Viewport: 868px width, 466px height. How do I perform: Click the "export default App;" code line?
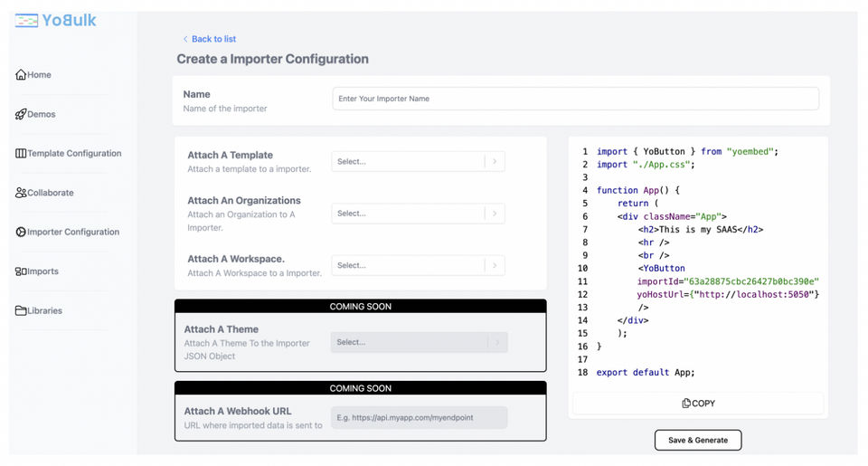click(x=646, y=373)
